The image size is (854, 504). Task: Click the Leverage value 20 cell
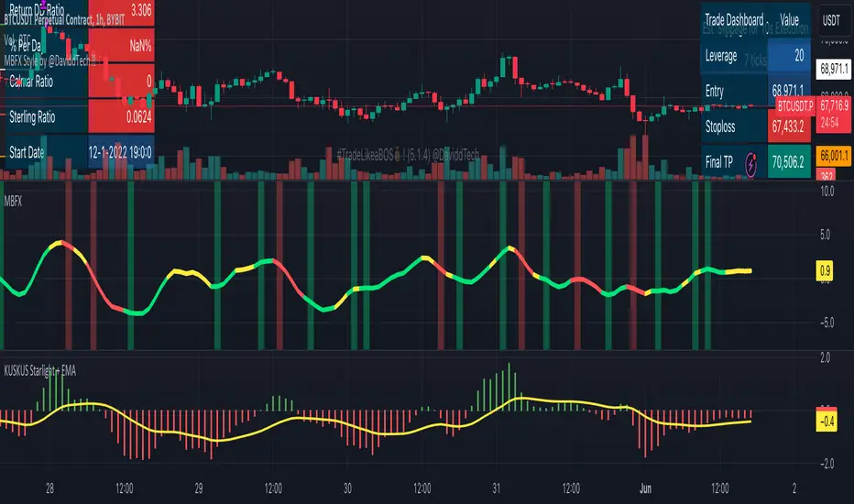coord(789,56)
